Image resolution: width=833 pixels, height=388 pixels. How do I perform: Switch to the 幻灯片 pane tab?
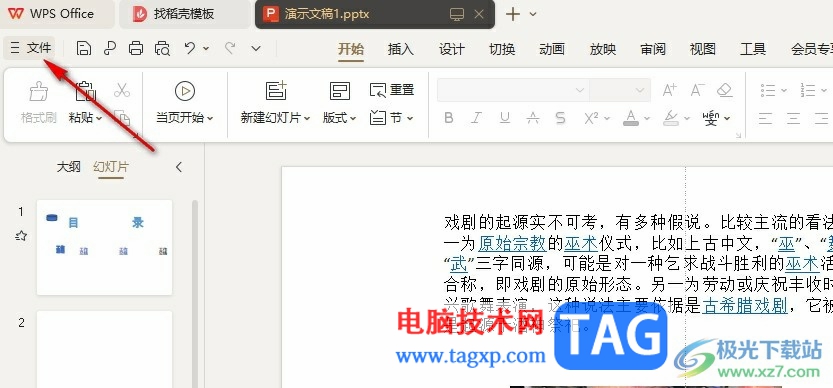tap(110, 167)
